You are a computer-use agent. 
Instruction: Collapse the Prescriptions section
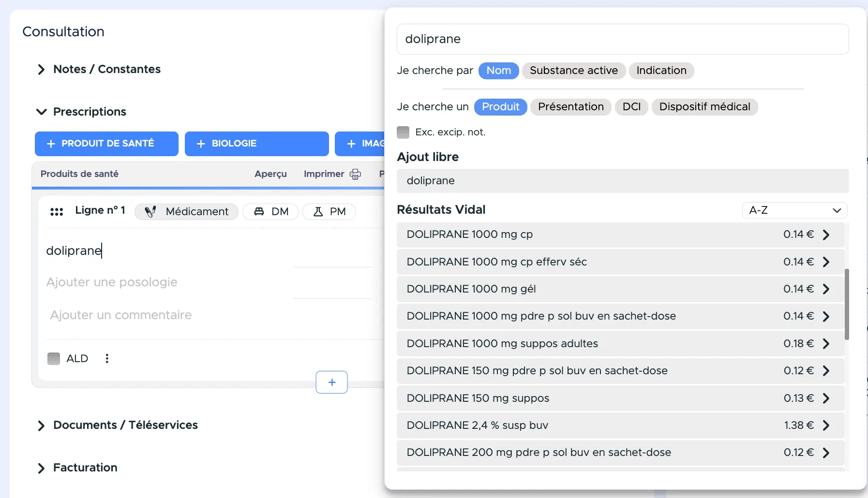click(41, 112)
